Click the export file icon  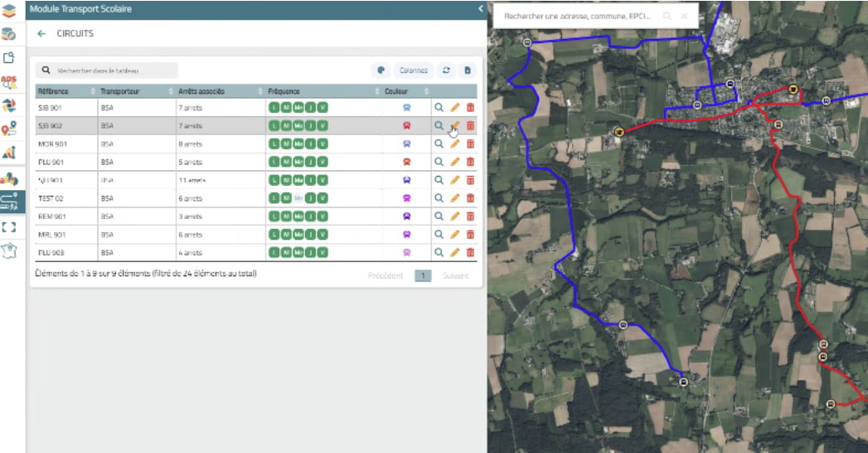[468, 71]
